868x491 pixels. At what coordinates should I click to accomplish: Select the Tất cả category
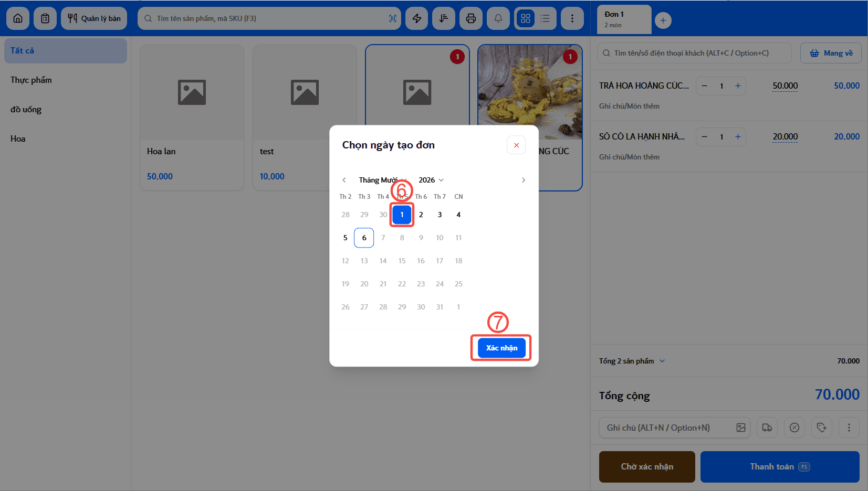66,51
